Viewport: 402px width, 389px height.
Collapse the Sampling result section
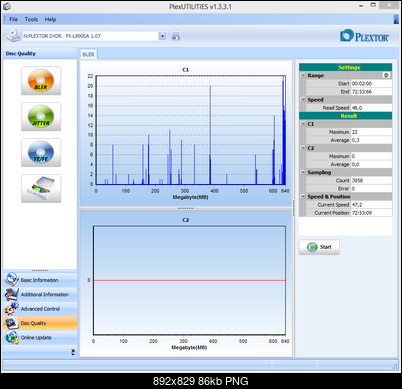pyautogui.click(x=303, y=172)
